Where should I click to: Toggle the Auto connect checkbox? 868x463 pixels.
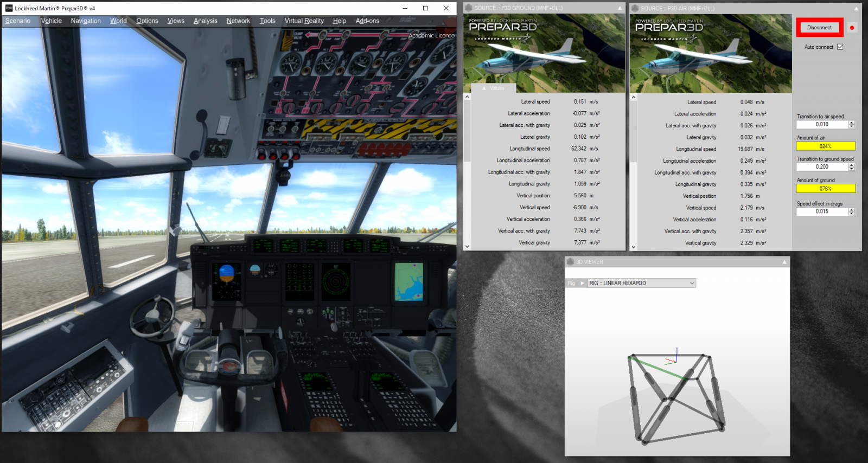(x=840, y=47)
